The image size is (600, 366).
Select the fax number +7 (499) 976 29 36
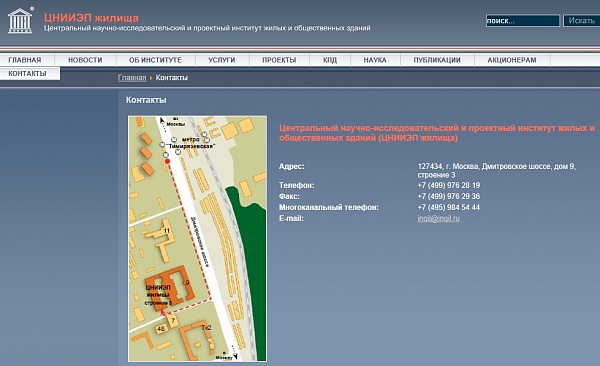(448, 196)
